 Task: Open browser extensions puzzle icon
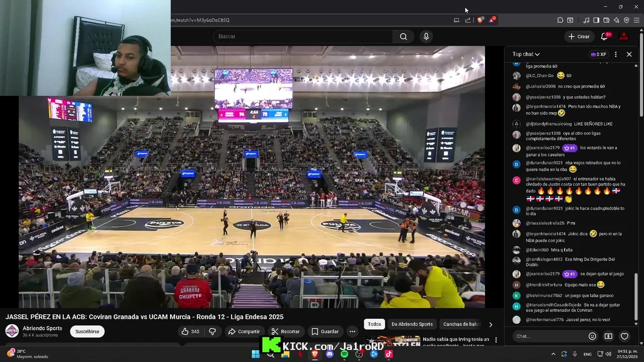click(x=560, y=20)
